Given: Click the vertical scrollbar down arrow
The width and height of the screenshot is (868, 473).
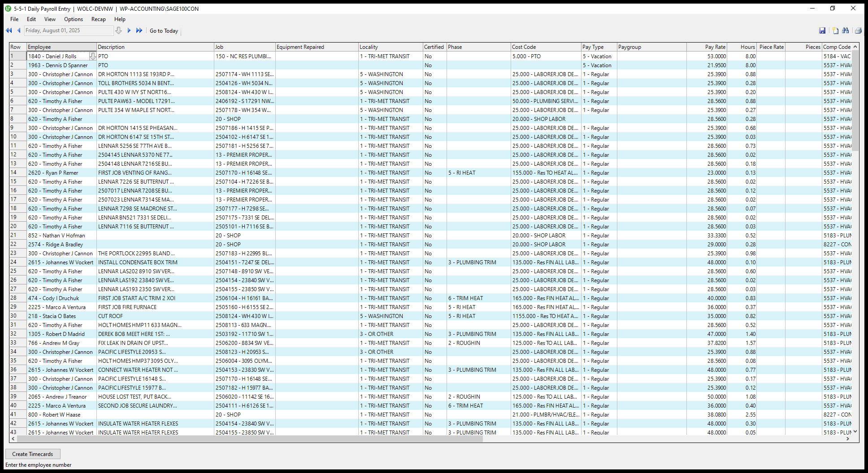Looking at the screenshot, I should [x=855, y=431].
